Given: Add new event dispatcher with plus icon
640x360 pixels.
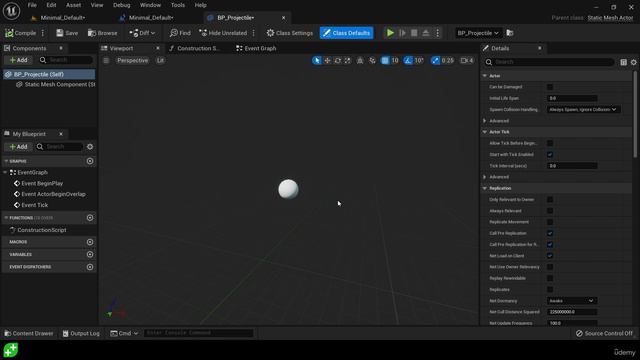Looking at the screenshot, I should pos(90,267).
